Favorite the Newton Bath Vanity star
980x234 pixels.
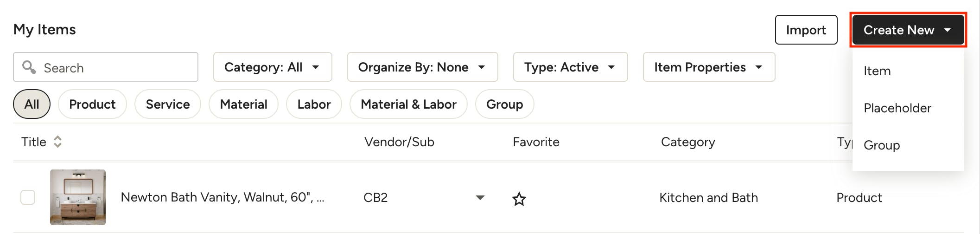[519, 199]
